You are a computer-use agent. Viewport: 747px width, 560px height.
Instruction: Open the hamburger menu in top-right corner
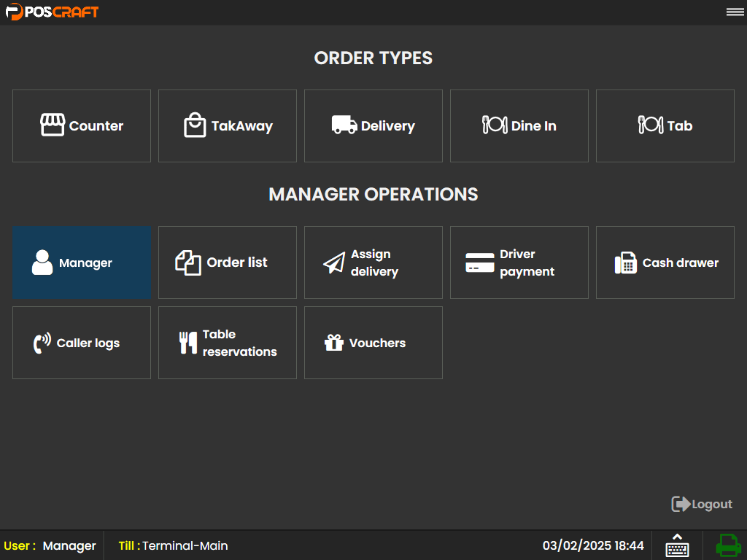(735, 12)
